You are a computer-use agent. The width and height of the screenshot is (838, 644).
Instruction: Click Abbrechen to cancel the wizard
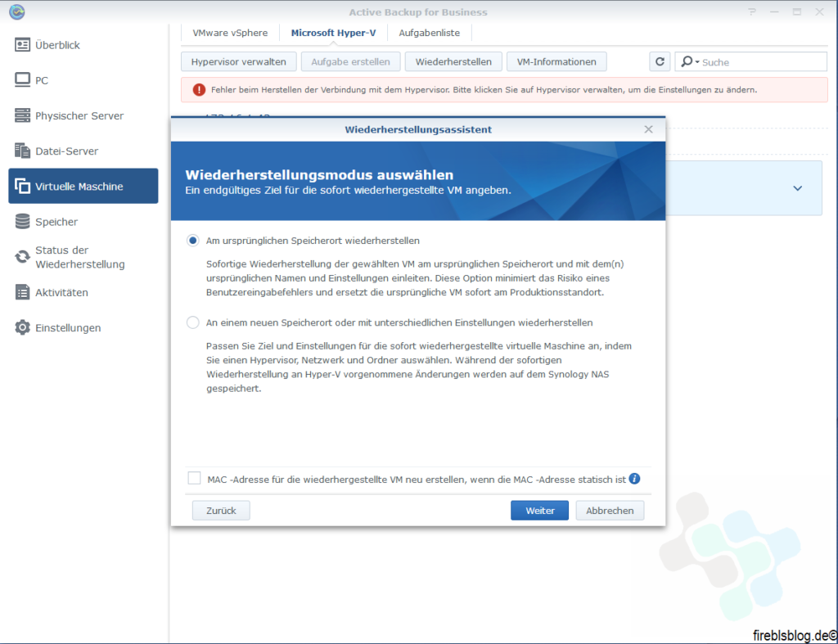pyautogui.click(x=610, y=511)
